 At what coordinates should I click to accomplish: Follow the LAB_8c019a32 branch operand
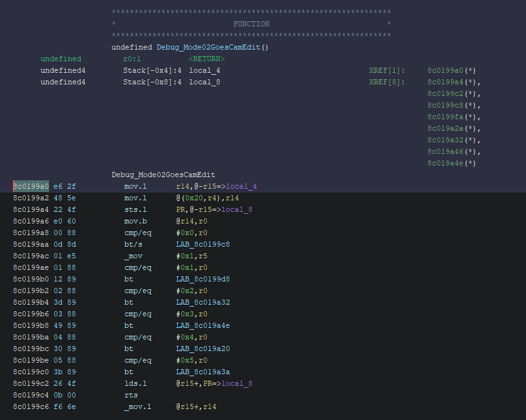point(202,302)
